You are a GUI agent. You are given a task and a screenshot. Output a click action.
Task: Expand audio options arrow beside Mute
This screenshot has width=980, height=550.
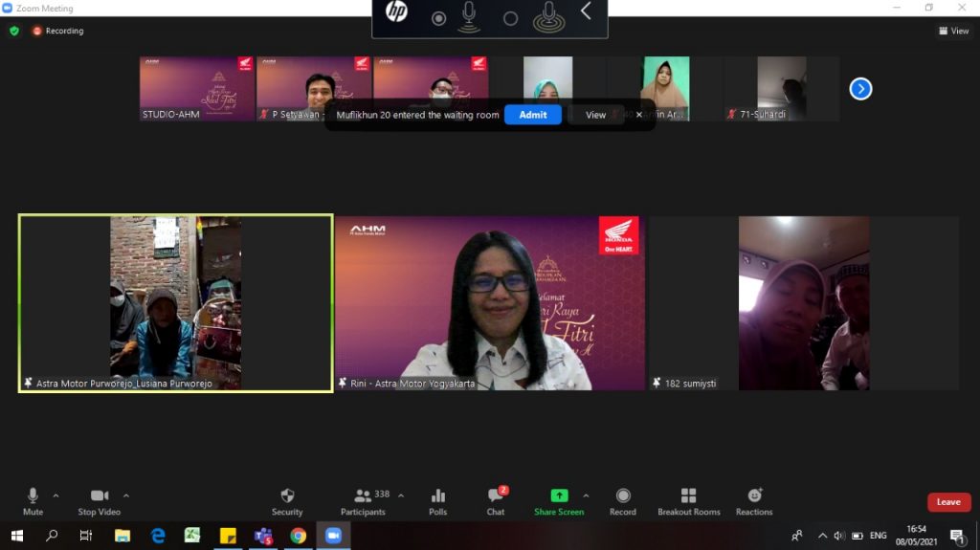tap(56, 495)
